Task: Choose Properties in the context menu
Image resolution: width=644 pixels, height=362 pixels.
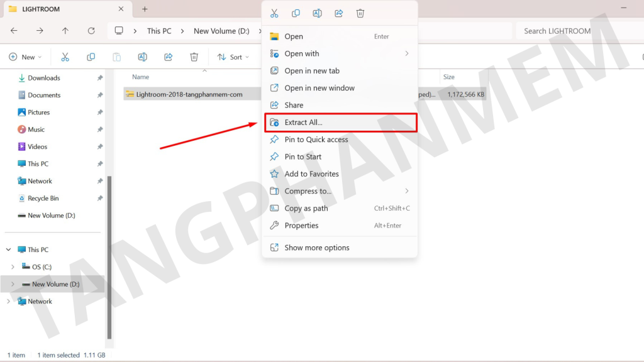Action: [301, 226]
